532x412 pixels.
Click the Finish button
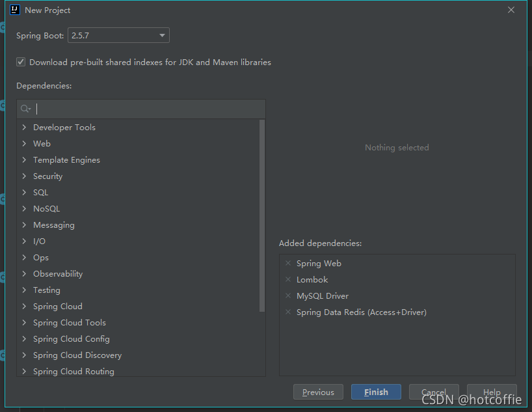point(376,392)
